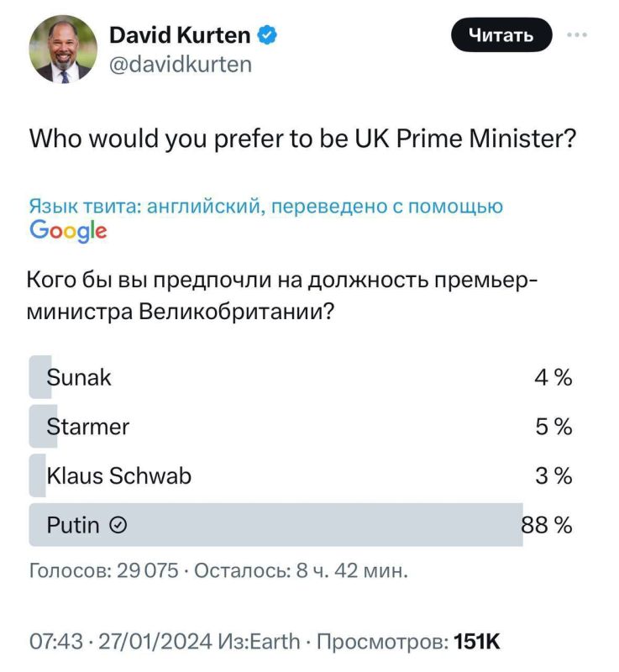Click the blue verified badge
This screenshot has height=672, width=619.
(268, 35)
